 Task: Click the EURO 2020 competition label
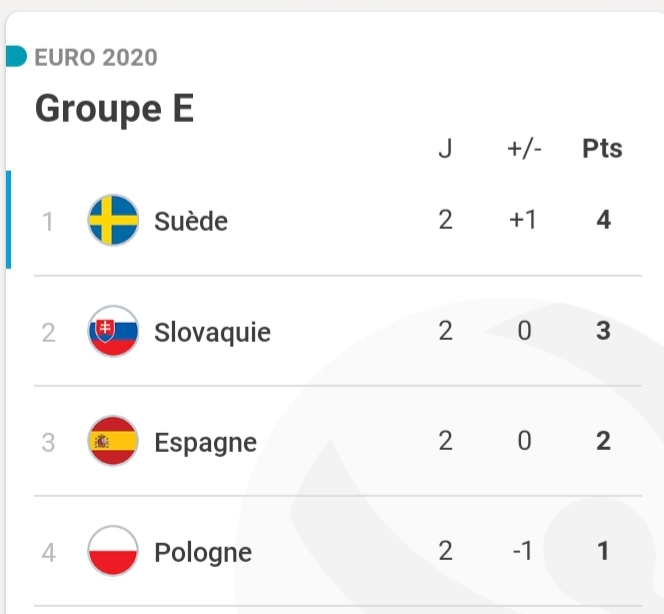point(96,57)
